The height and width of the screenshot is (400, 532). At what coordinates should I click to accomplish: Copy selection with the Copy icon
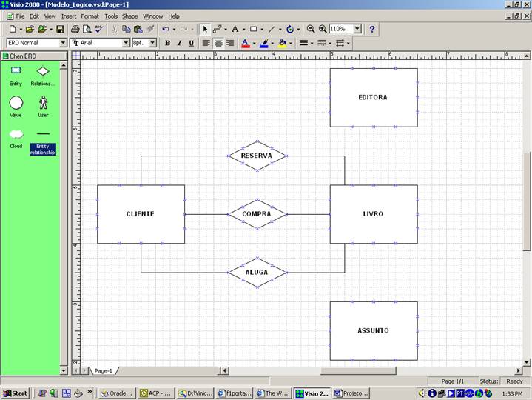pyautogui.click(x=127, y=29)
